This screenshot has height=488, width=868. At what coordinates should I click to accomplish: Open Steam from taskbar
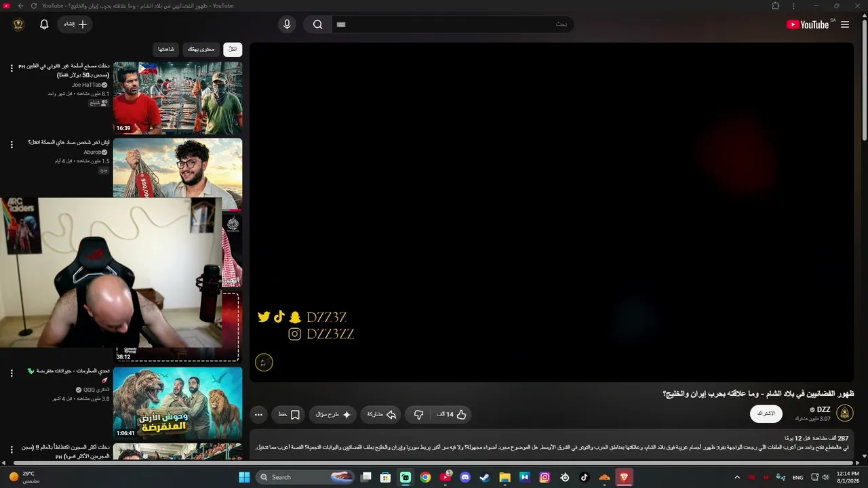(x=485, y=477)
